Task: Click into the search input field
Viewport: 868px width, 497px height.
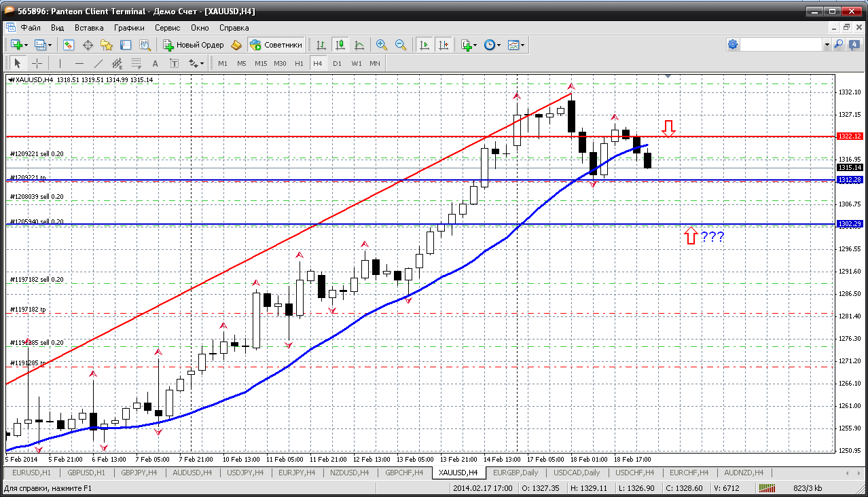Action: point(781,44)
